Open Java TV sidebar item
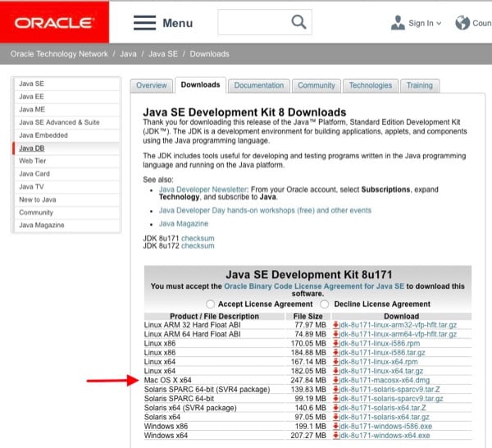The image size is (492, 448). click(x=66, y=187)
